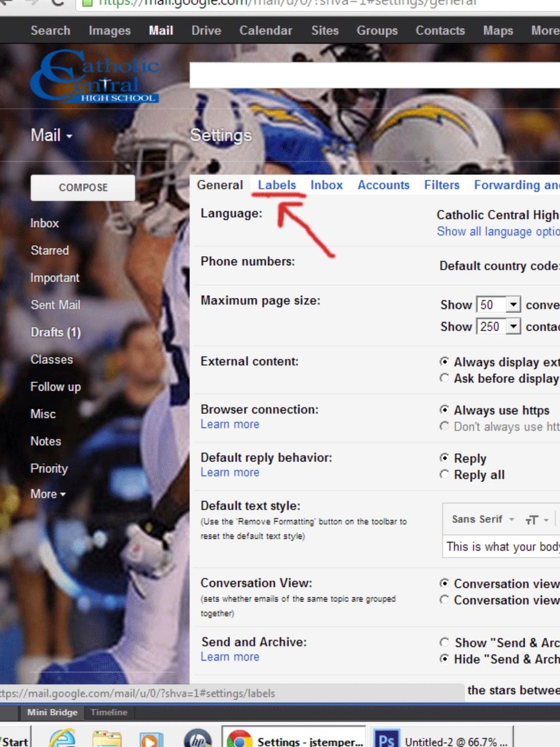The image size is (560, 747).
Task: Switch to the Labels settings tab
Action: click(x=277, y=185)
